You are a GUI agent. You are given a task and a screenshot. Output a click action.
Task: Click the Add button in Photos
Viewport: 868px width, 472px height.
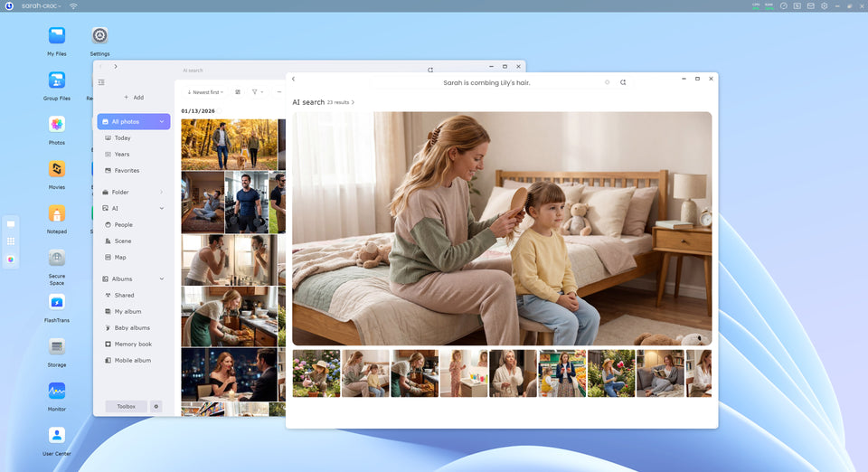coord(134,98)
